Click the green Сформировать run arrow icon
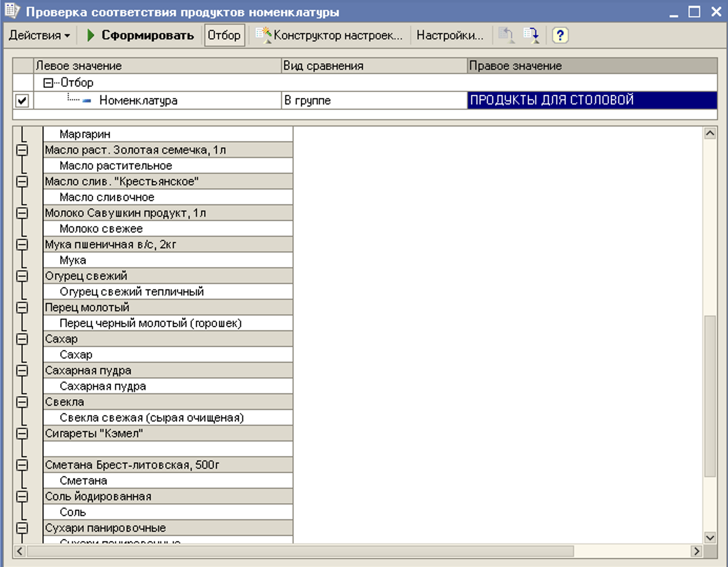Screen dimensions: 728x567 point(91,36)
